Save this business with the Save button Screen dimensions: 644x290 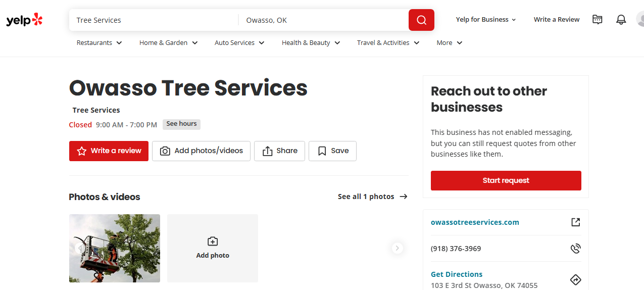tap(332, 151)
